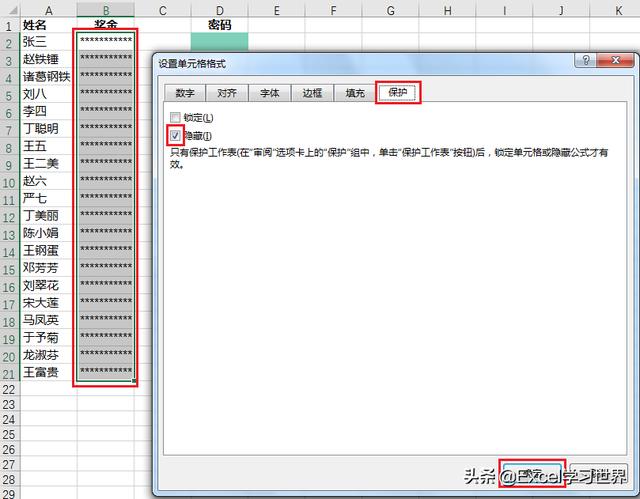Select the cell containing 王五
The height and width of the screenshot is (499, 640).
49,146
